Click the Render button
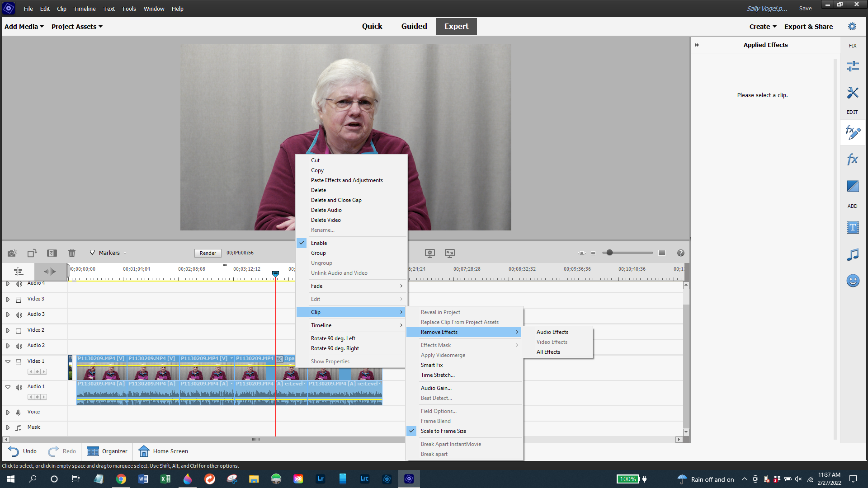The width and height of the screenshot is (868, 488). [208, 253]
